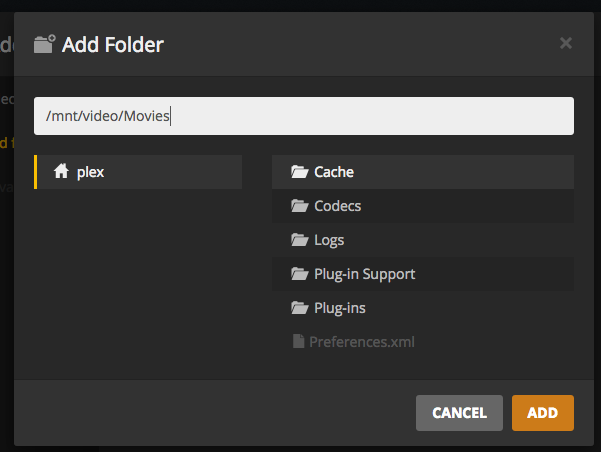
Task: Navigate into the Plug-ins folder
Action: tap(341, 308)
